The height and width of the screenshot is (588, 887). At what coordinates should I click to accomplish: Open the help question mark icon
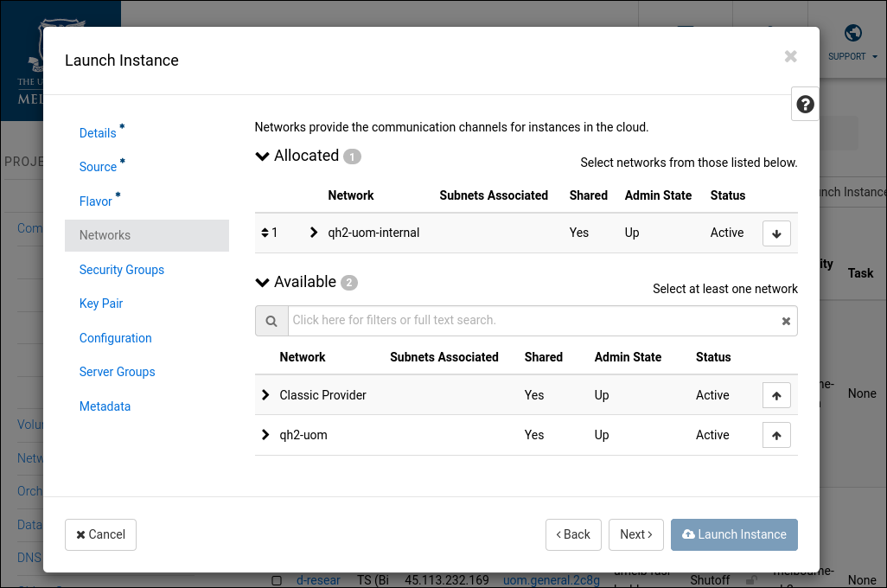click(x=805, y=104)
